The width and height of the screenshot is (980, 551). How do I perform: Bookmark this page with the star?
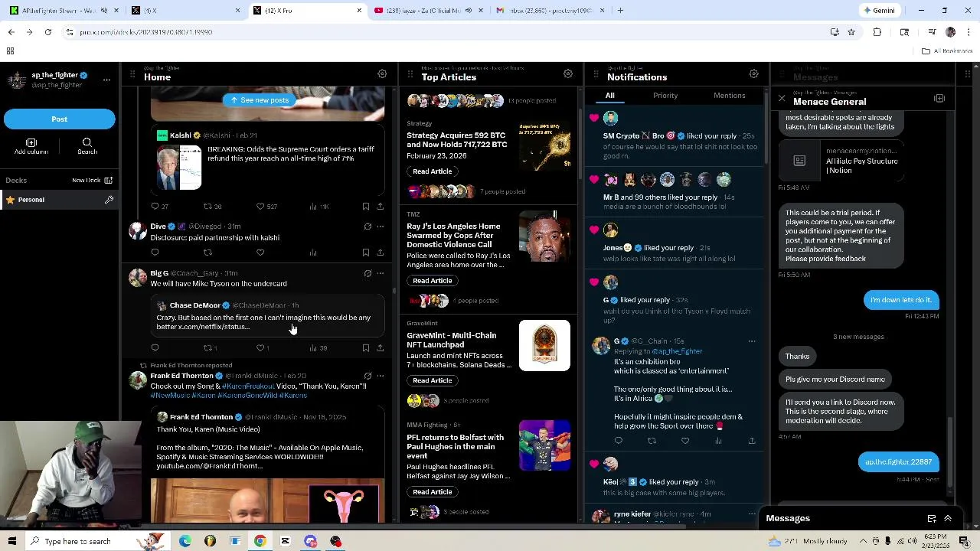(851, 32)
